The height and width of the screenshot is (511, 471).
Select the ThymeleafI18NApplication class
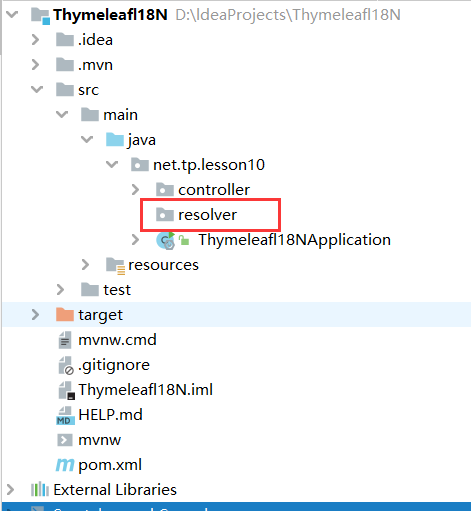[294, 240]
